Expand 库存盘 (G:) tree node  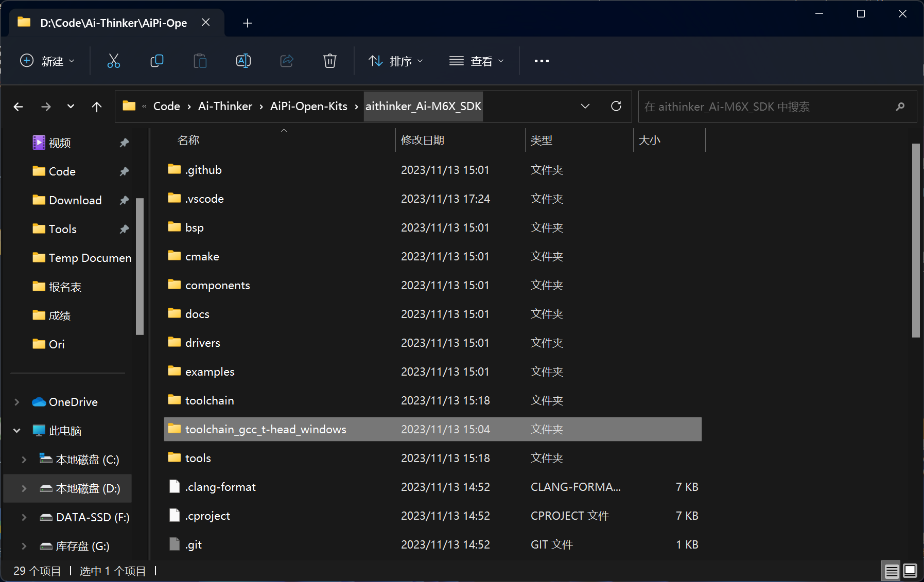[x=24, y=546]
